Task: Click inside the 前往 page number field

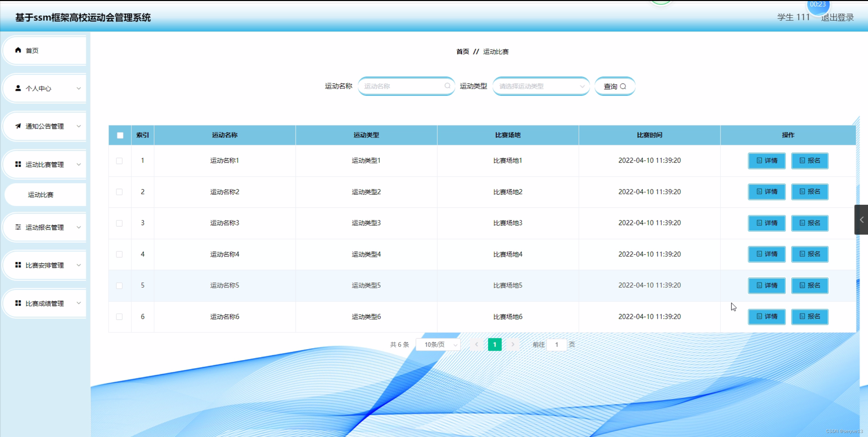Action: pyautogui.click(x=557, y=344)
